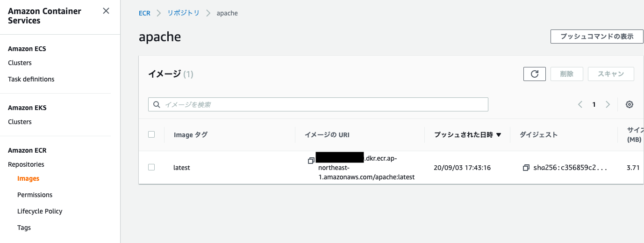Click the プッシュコマンドの表示 button

tap(597, 37)
